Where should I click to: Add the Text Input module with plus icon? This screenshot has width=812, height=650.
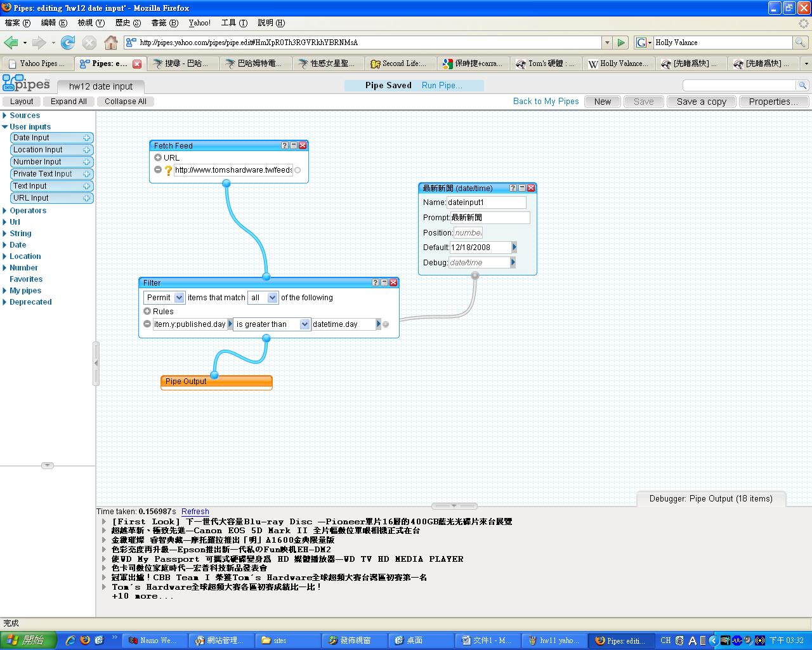(x=87, y=186)
